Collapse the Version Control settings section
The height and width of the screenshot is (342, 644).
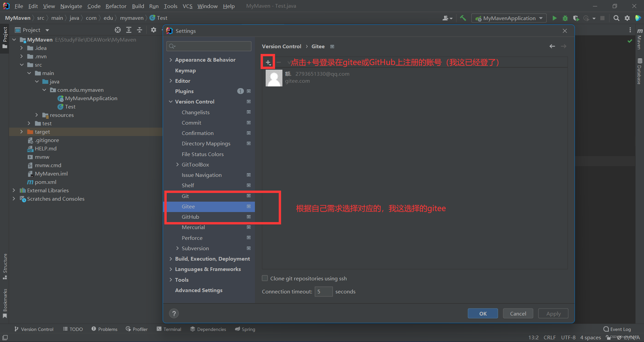(x=171, y=101)
